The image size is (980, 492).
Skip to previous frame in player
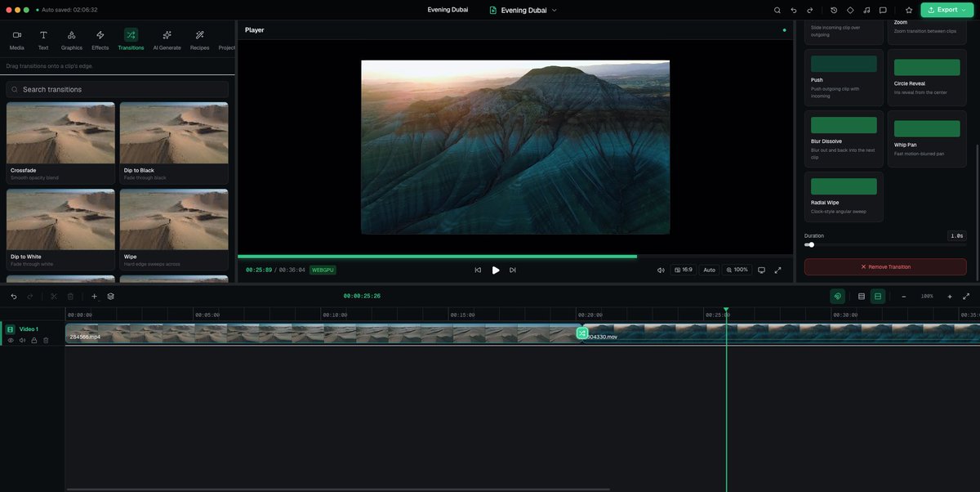478,270
